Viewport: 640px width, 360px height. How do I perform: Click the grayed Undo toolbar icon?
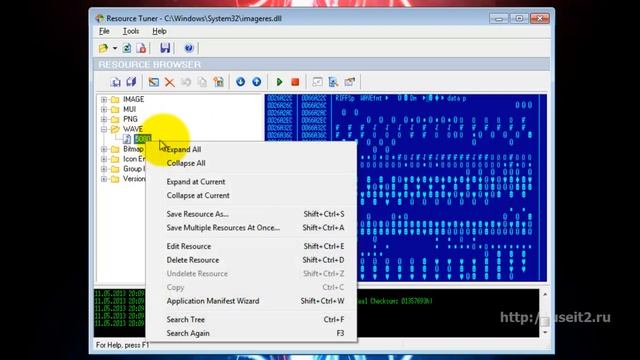coord(186,82)
